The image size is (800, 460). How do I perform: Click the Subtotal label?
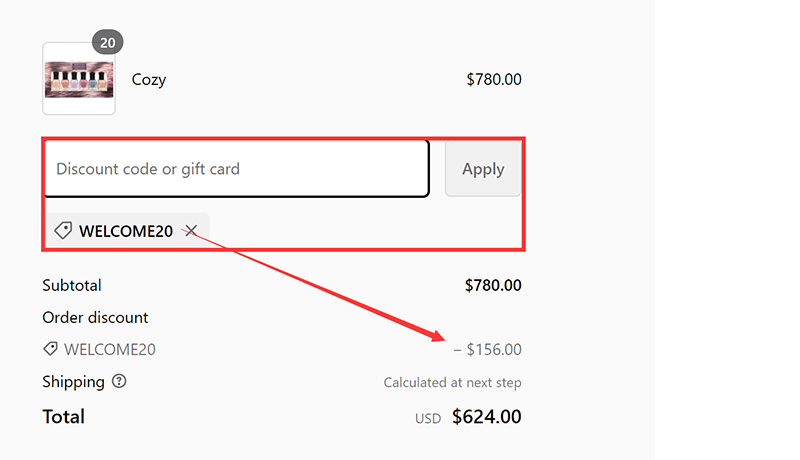[x=72, y=285]
